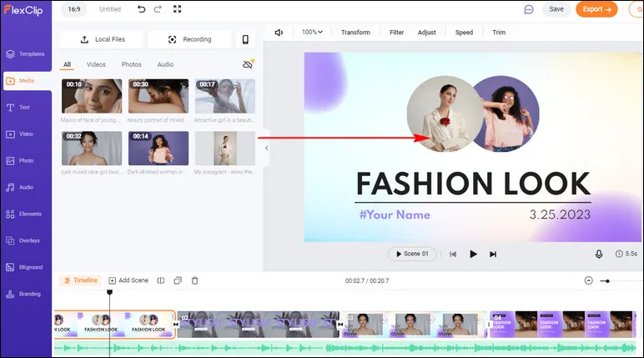Select the Media sidebar tab
This screenshot has width=644, height=358.
click(x=27, y=81)
